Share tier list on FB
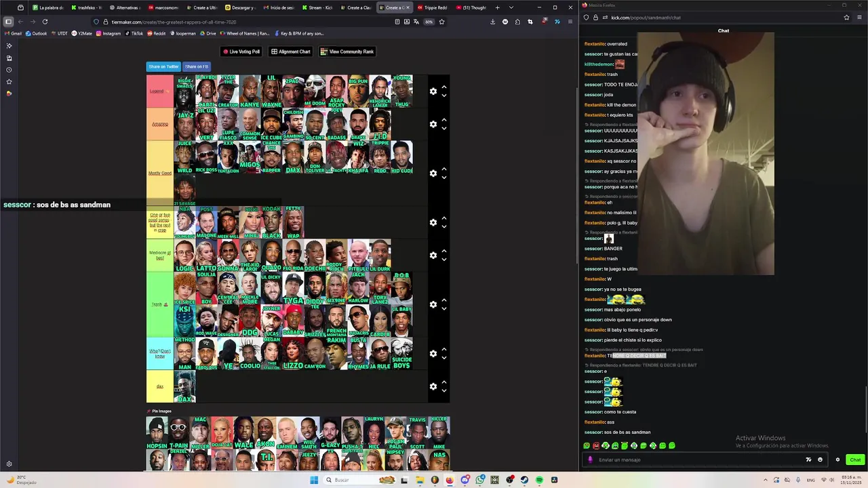 click(197, 66)
